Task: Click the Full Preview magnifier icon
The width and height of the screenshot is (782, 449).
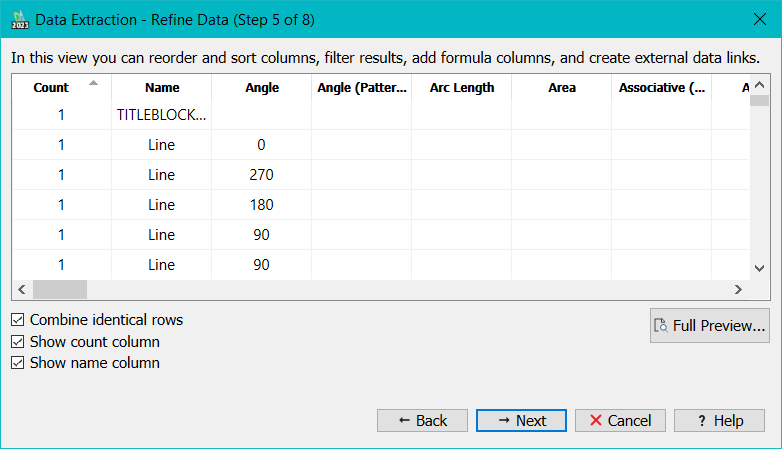Action: [x=663, y=326]
